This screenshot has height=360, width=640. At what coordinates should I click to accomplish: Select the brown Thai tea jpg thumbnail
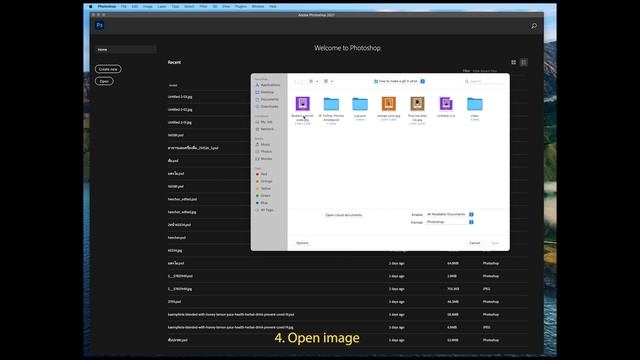(x=417, y=104)
